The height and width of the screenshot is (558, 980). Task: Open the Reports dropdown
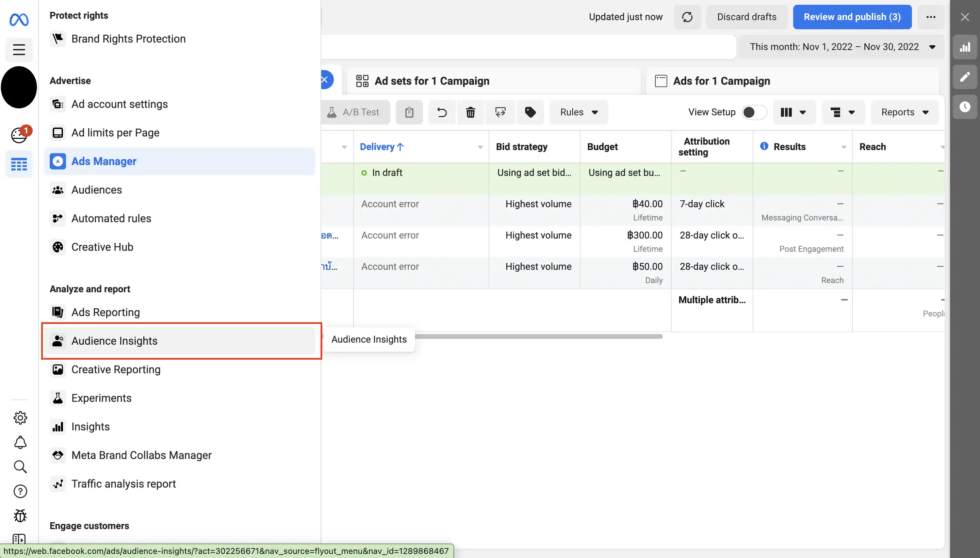point(904,112)
